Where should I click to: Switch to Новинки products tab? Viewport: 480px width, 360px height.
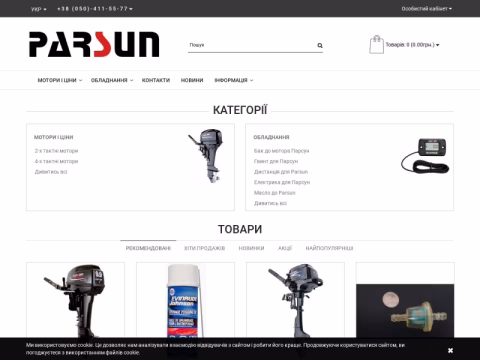(251, 248)
